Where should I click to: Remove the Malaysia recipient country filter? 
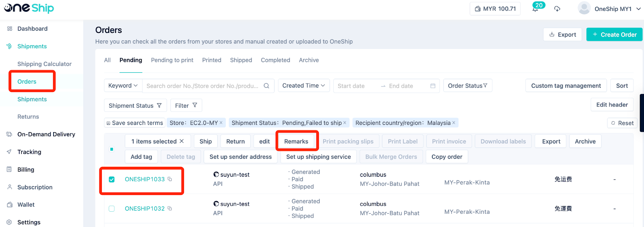[454, 123]
